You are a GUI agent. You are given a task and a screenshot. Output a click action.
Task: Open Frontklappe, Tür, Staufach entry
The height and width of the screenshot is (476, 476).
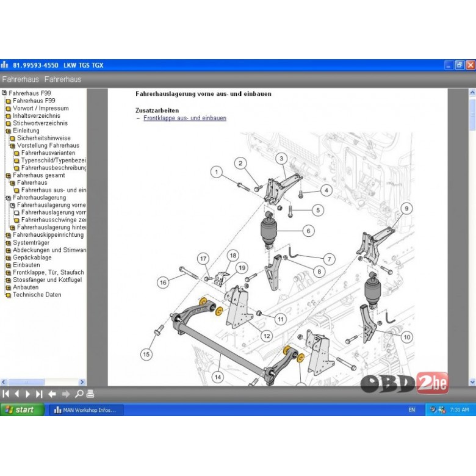coord(48,272)
